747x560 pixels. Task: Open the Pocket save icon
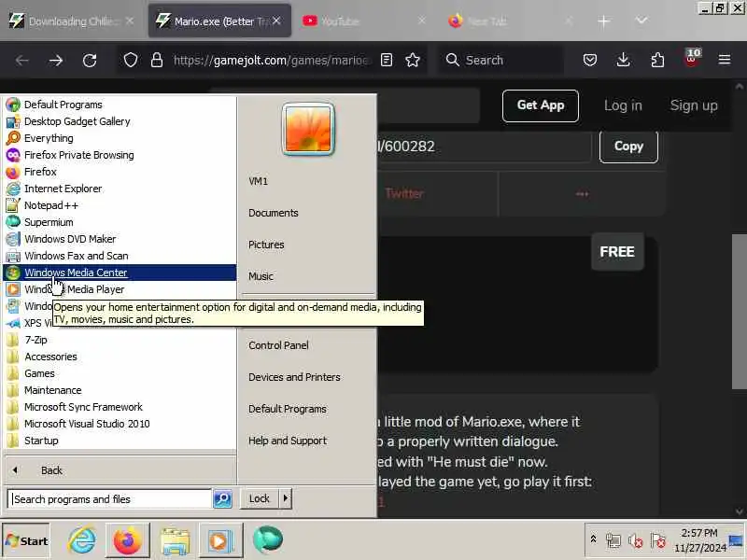tap(590, 60)
